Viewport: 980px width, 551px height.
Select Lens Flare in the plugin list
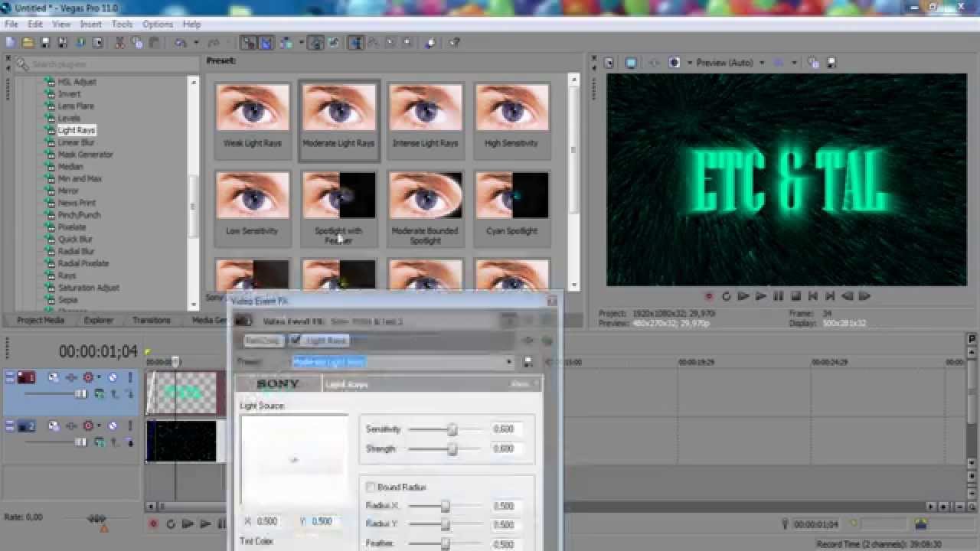[x=76, y=106]
